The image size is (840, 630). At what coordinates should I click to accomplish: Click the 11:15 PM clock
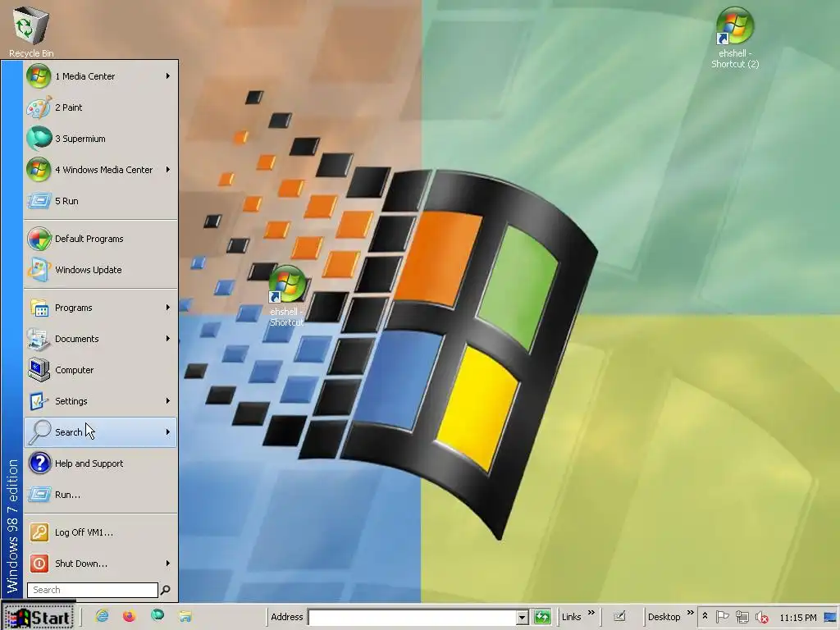pyautogui.click(x=797, y=618)
